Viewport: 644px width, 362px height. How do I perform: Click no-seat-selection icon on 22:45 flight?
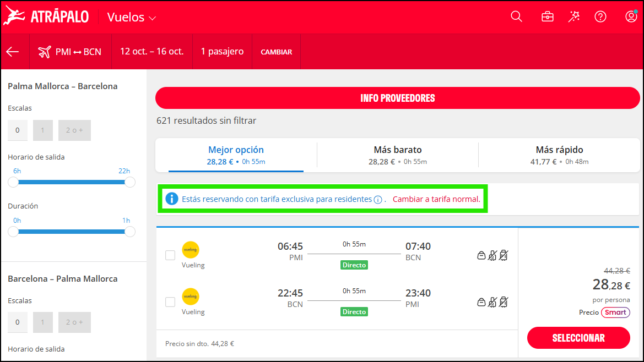(493, 302)
